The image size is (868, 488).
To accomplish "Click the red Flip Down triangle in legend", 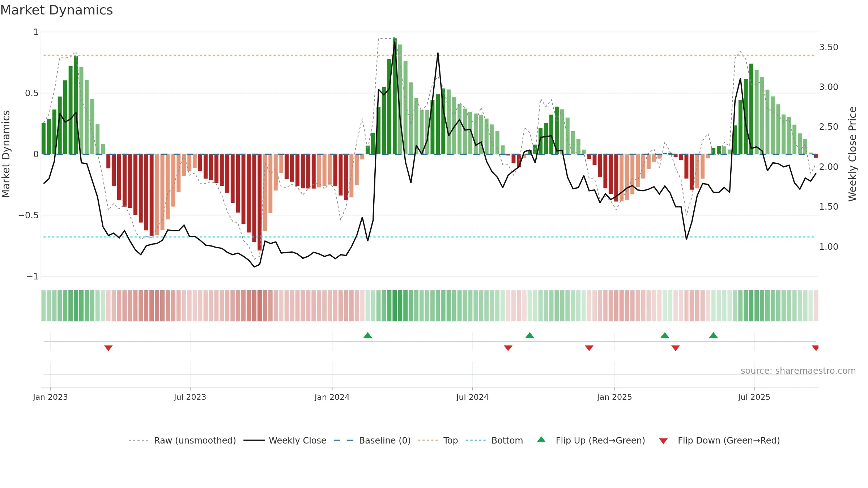I will pos(663,441).
